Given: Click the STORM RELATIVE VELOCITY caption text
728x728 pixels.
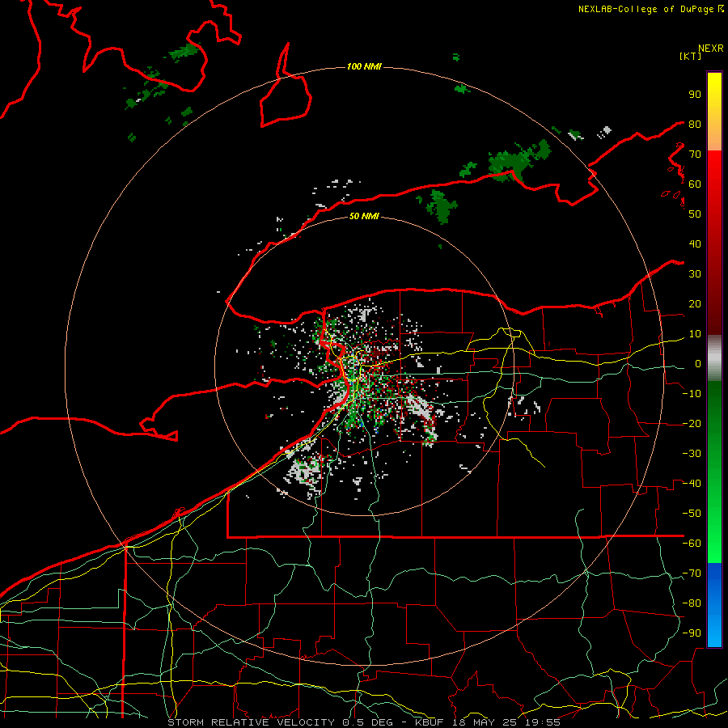Looking at the screenshot, I should pyautogui.click(x=252, y=722).
